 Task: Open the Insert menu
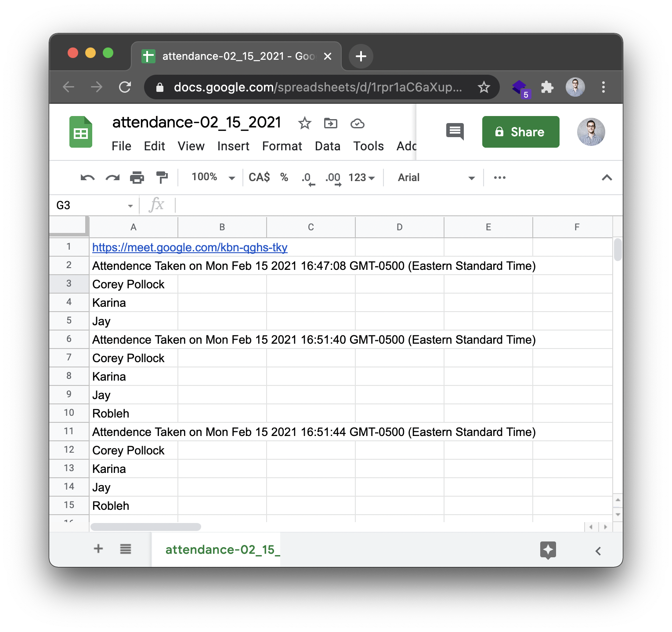click(233, 146)
